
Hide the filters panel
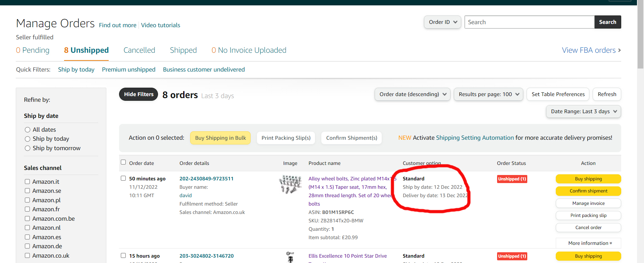139,94
